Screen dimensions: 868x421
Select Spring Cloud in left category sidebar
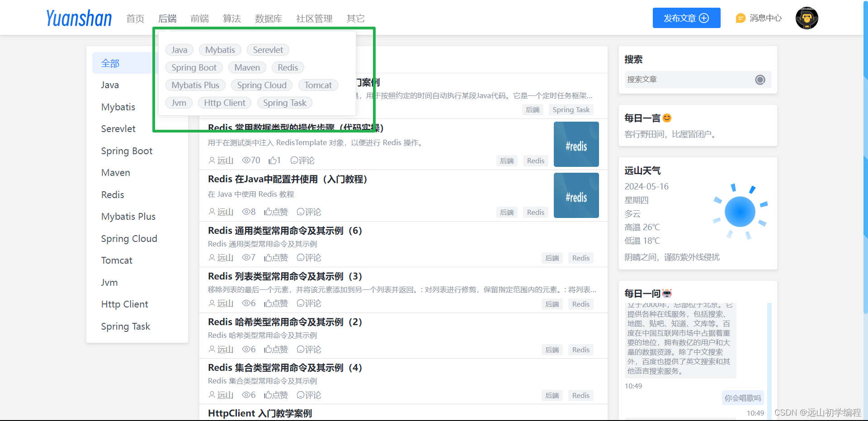129,239
